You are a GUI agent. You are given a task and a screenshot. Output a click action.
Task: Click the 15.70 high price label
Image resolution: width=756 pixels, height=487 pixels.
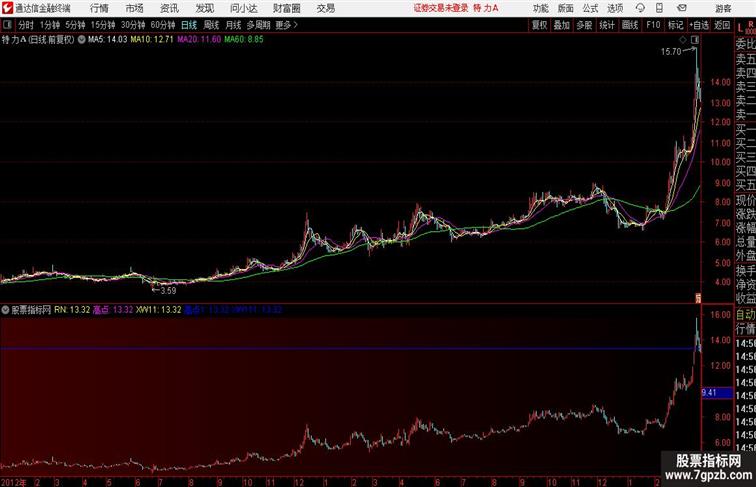[671, 52]
